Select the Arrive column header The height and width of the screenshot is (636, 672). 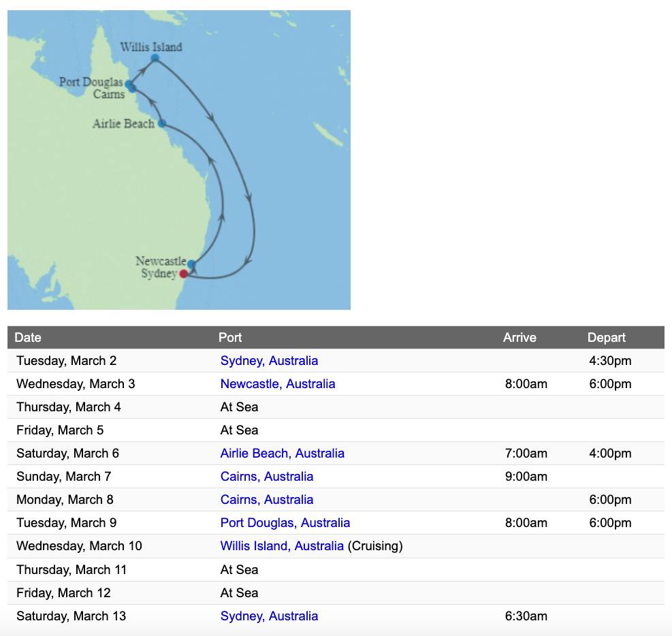click(x=519, y=338)
